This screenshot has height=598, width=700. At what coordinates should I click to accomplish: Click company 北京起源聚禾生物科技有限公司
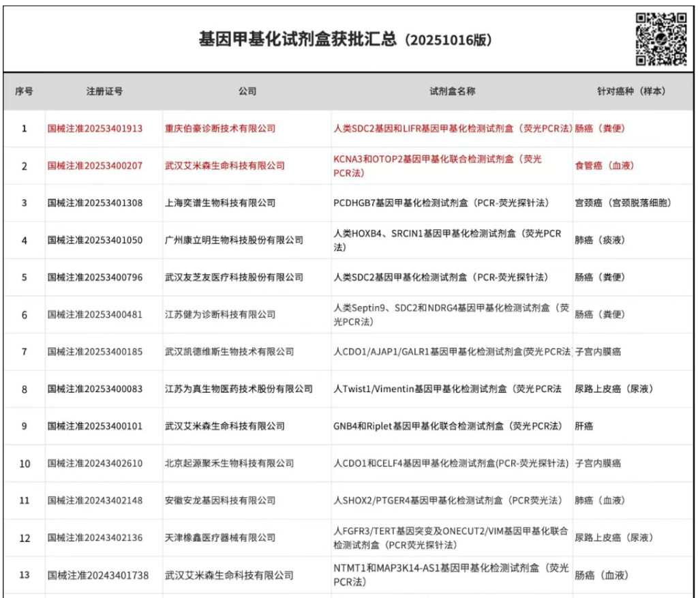229,464
